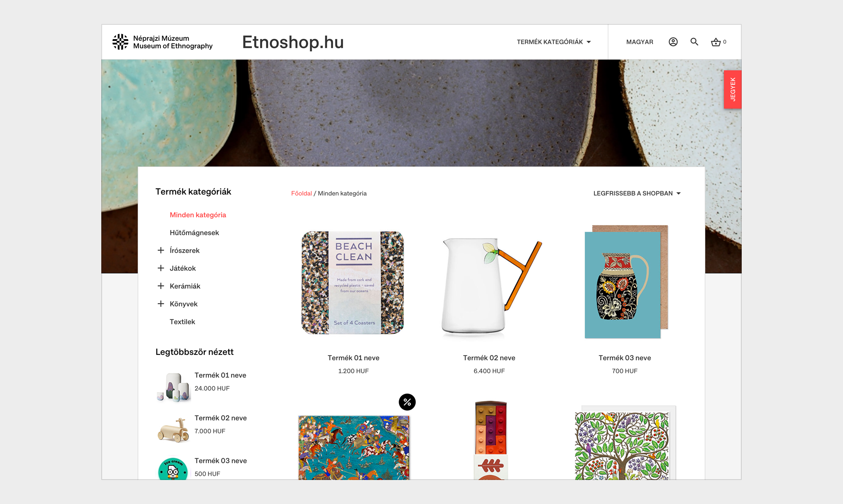Click the Etnoshop.hu site title
The image size is (843, 504).
293,42
